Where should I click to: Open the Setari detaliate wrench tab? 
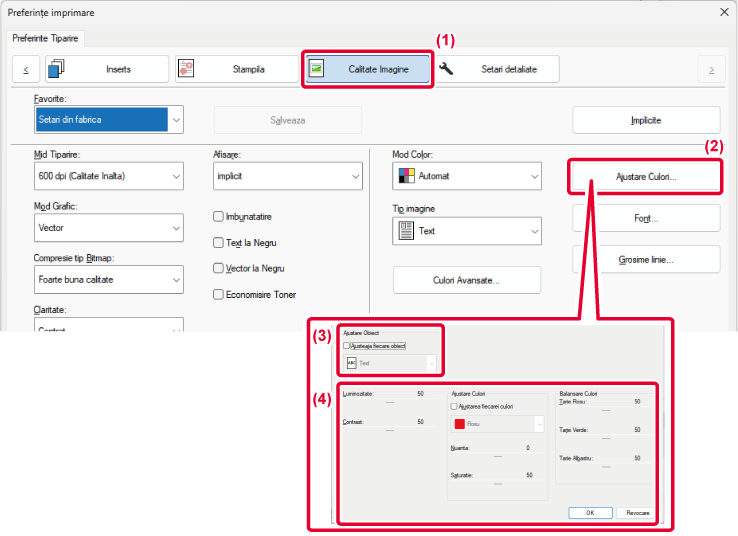(494, 69)
